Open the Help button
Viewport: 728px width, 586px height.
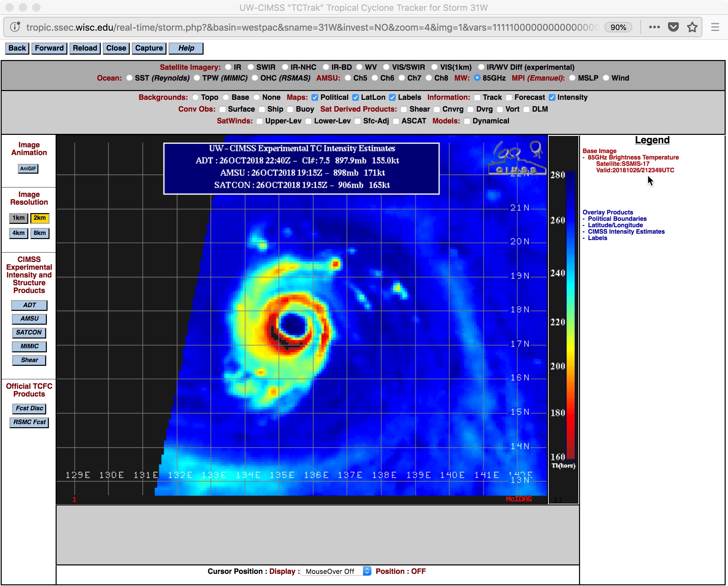(x=186, y=48)
